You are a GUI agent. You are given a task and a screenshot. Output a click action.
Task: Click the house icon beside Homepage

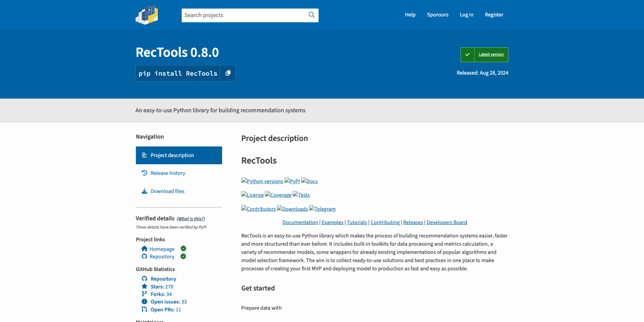point(144,248)
